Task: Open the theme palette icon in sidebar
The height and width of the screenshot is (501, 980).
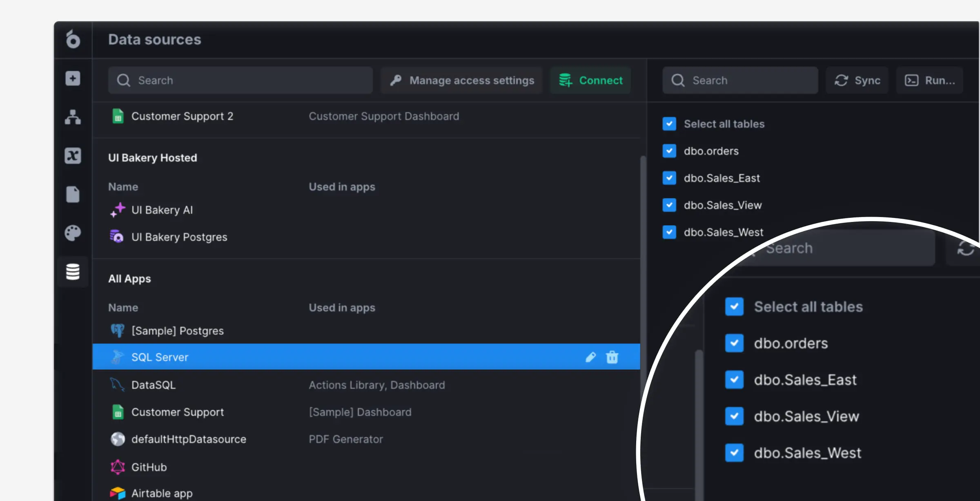Action: coord(73,233)
